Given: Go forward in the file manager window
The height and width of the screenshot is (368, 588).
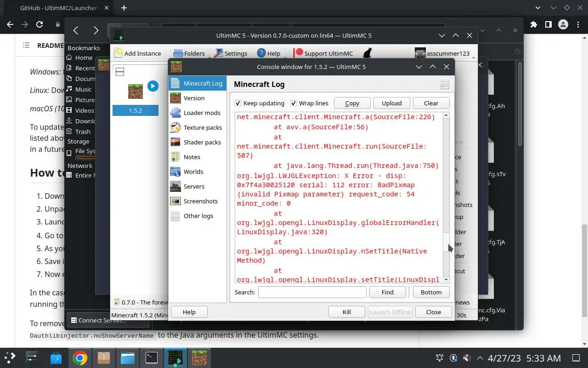Looking at the screenshot, I should pyautogui.click(x=96, y=30).
